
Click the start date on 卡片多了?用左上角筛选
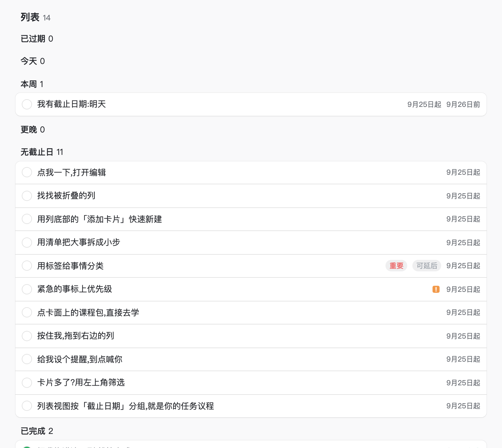pyautogui.click(x=463, y=383)
